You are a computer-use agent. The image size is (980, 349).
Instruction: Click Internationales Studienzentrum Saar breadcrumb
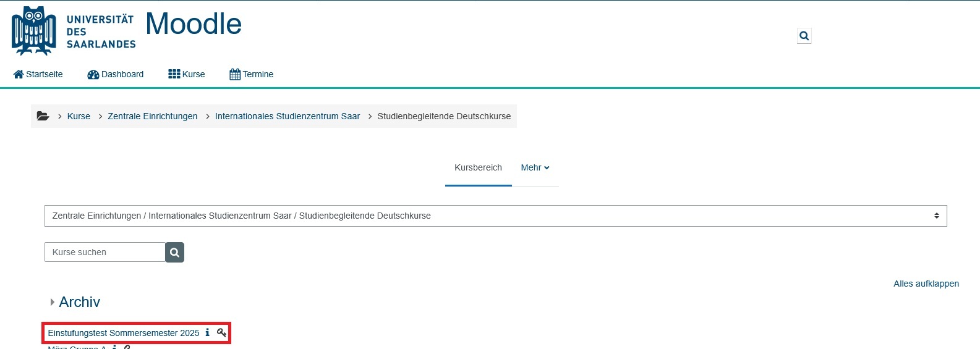(288, 116)
